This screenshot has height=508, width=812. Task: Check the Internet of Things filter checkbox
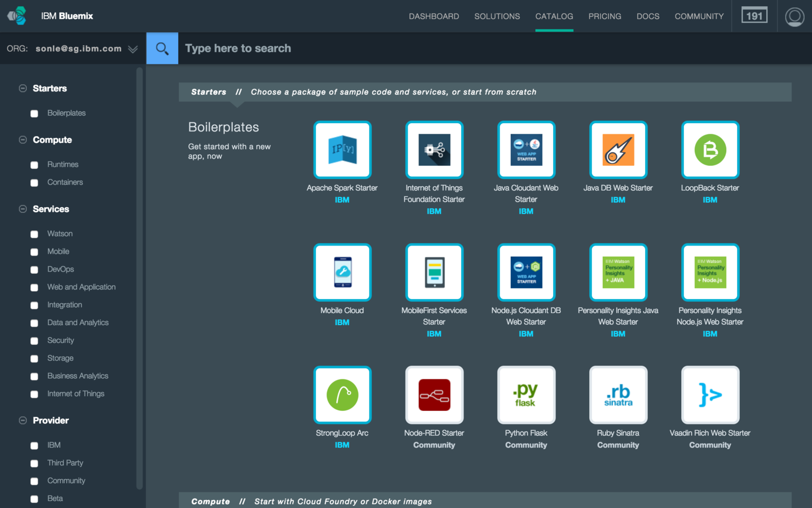point(34,394)
